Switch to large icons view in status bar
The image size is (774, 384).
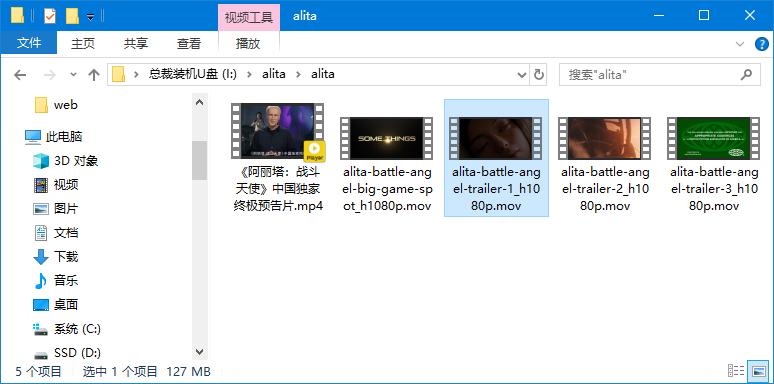757,371
